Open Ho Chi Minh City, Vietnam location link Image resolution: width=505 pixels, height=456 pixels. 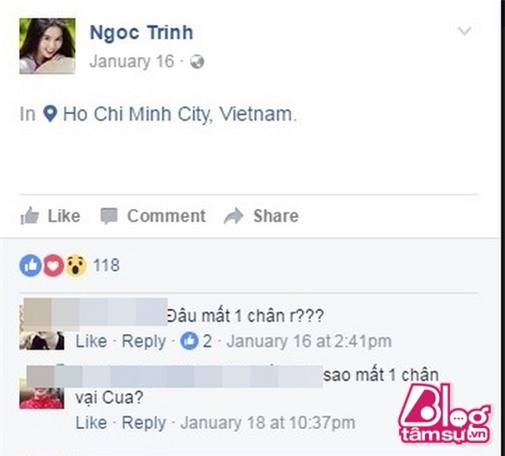pos(180,114)
